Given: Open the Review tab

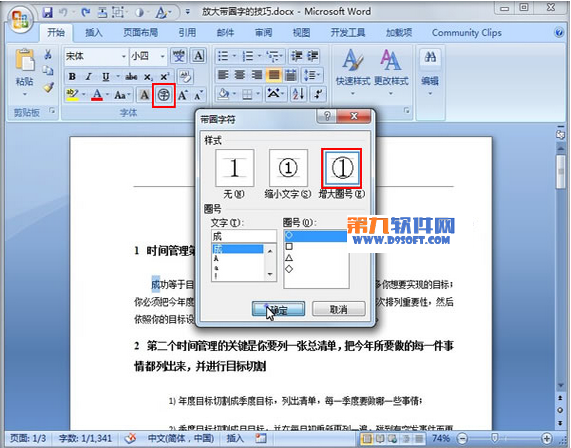Looking at the screenshot, I should 263,33.
